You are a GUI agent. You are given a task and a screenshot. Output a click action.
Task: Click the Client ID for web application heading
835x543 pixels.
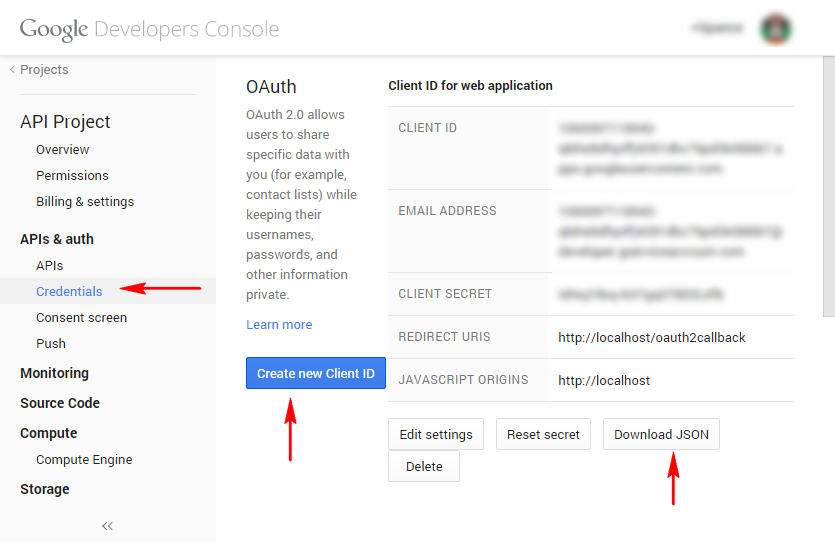coord(470,86)
